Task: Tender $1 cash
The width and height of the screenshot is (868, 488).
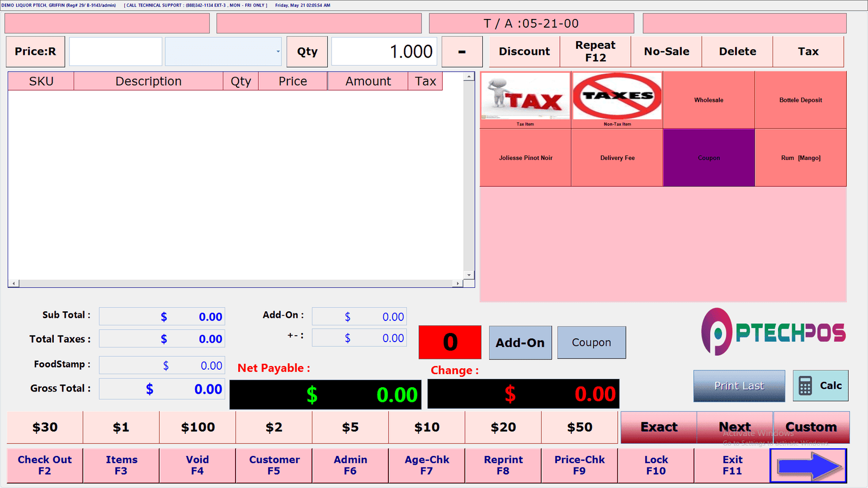Action: pyautogui.click(x=121, y=427)
